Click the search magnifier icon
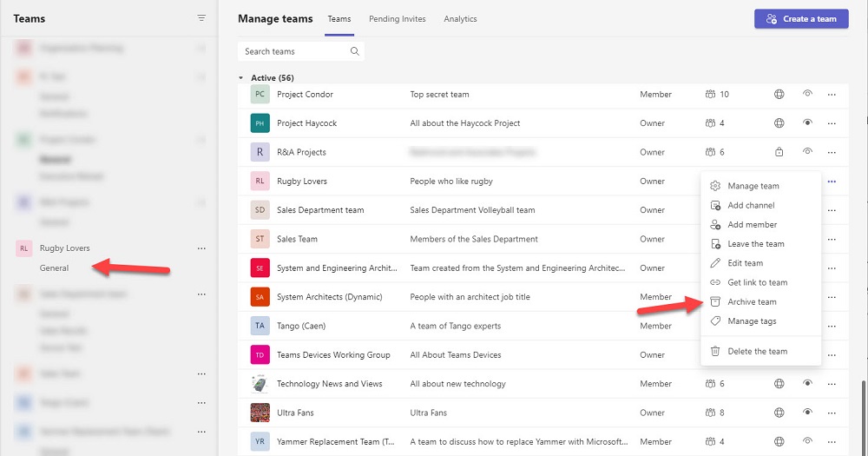Viewport: 868px width, 456px height. click(x=355, y=51)
